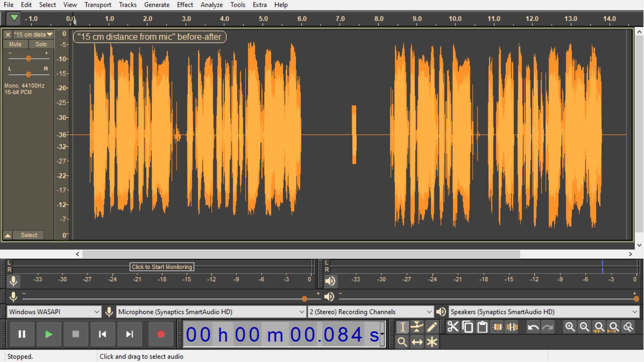Click the track's Select button
The image size is (644, 362).
(x=29, y=235)
